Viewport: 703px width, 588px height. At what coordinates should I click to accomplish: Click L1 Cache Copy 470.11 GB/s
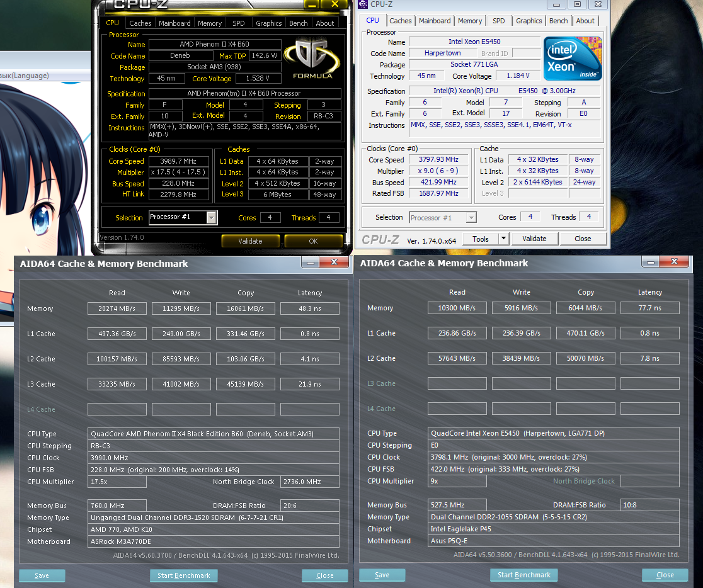pos(586,333)
